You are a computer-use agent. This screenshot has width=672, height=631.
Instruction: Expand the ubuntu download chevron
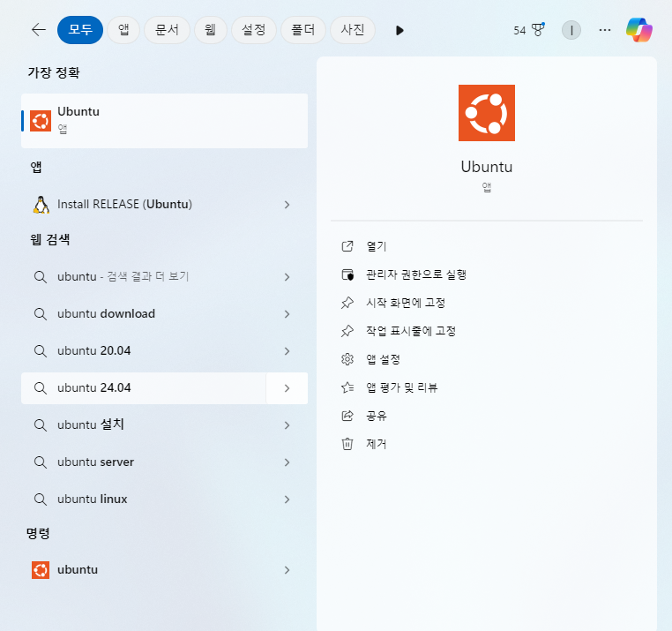(x=287, y=314)
